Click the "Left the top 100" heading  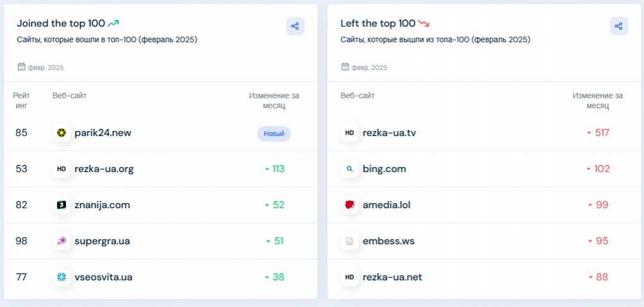point(378,24)
